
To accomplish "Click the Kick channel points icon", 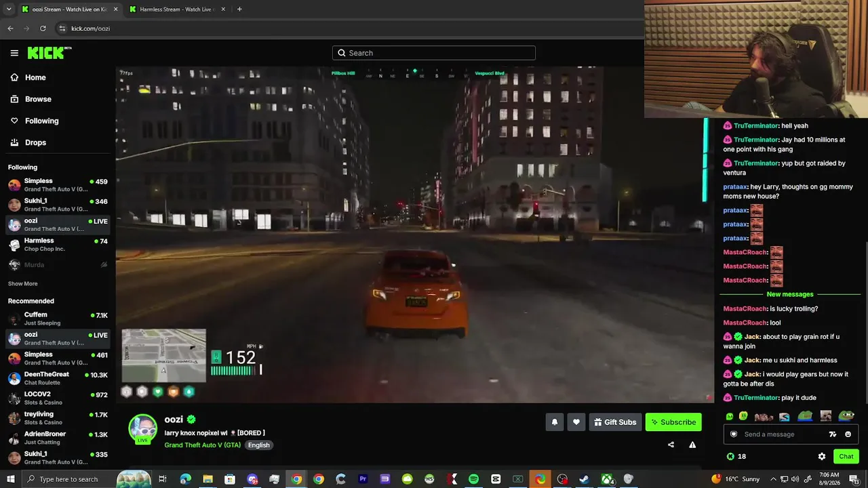I will coord(730,457).
